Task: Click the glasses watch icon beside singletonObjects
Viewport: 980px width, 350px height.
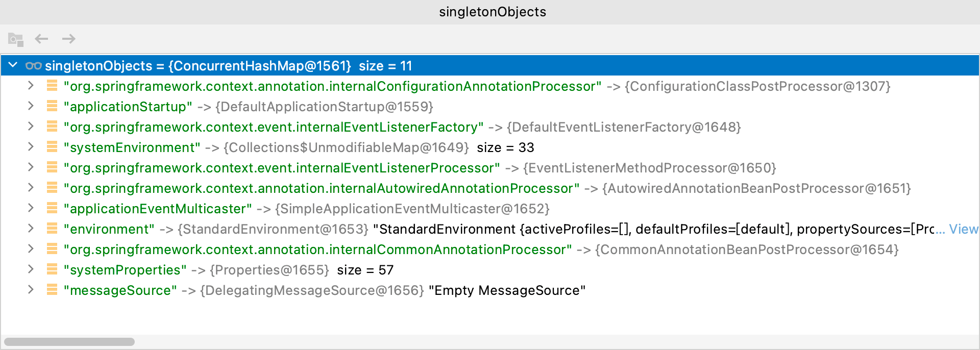Action: tap(34, 66)
